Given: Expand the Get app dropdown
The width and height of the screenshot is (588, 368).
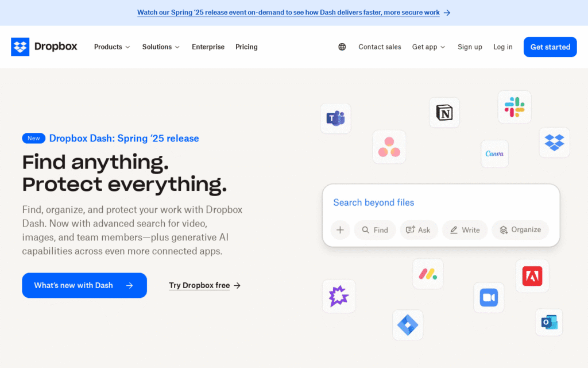Looking at the screenshot, I should [428, 47].
